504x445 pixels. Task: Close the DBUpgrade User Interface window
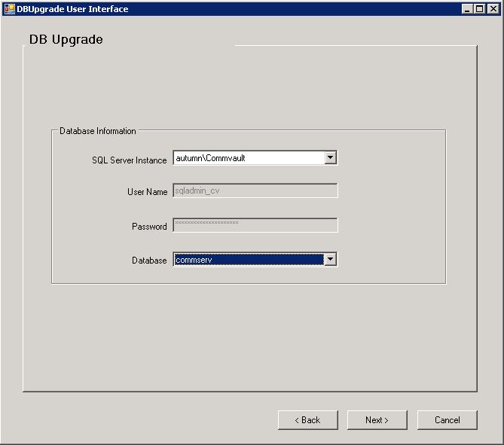(x=493, y=9)
